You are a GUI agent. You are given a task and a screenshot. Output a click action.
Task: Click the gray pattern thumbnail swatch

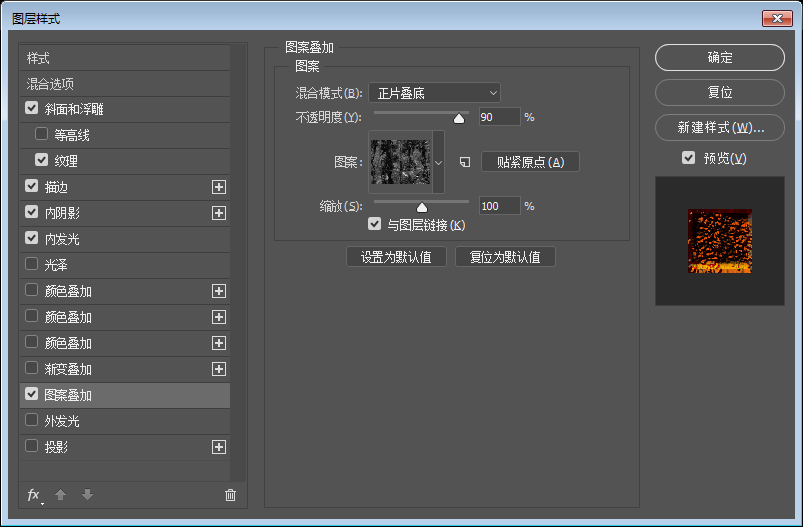click(400, 162)
